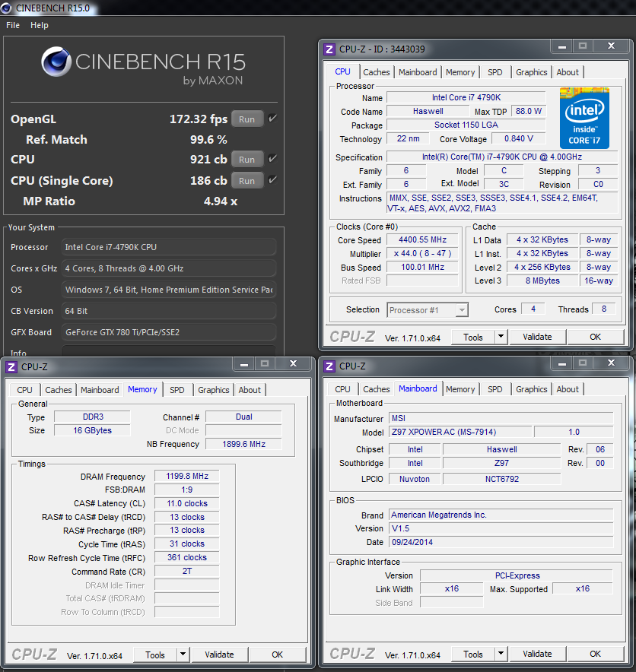Click the BIOS Date value 09/24/2014
636x672 pixels.
(501, 542)
